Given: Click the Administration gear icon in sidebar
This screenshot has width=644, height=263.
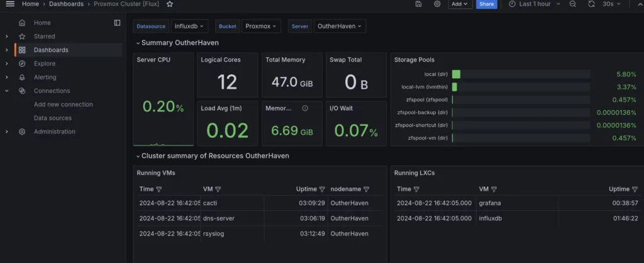Looking at the screenshot, I should click(22, 131).
